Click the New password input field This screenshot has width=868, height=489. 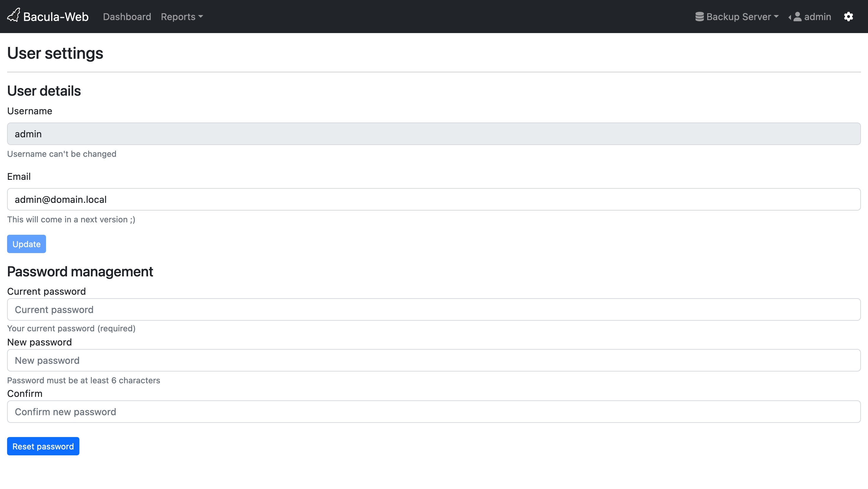434,360
